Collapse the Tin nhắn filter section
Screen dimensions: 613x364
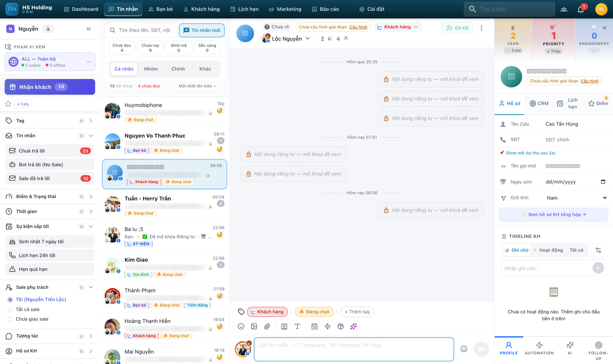pos(50,136)
